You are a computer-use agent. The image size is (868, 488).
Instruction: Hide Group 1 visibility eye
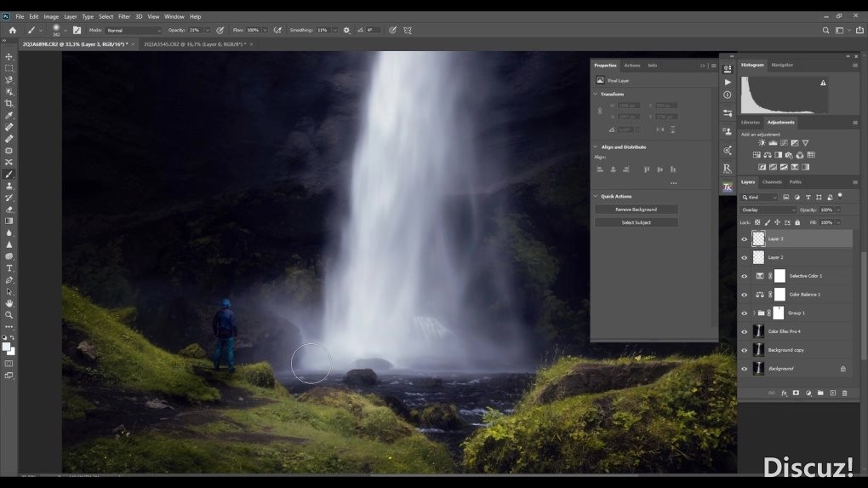(744, 313)
